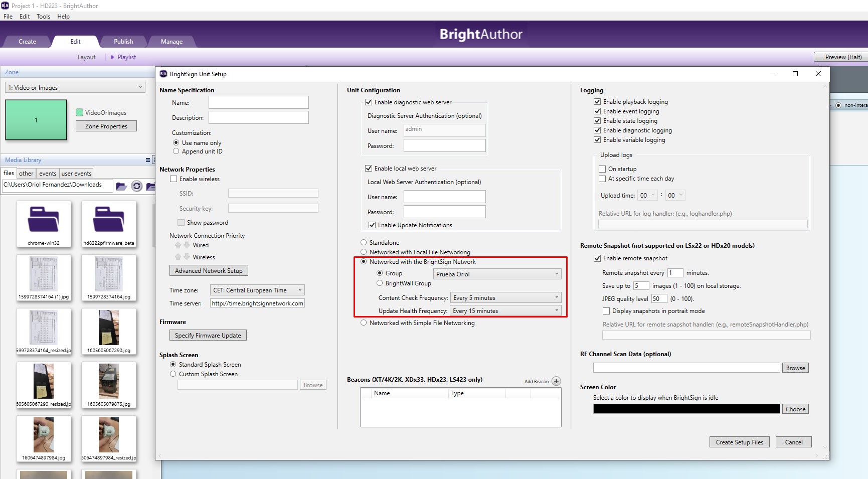
Task: Click Zone Properties button
Action: click(106, 126)
